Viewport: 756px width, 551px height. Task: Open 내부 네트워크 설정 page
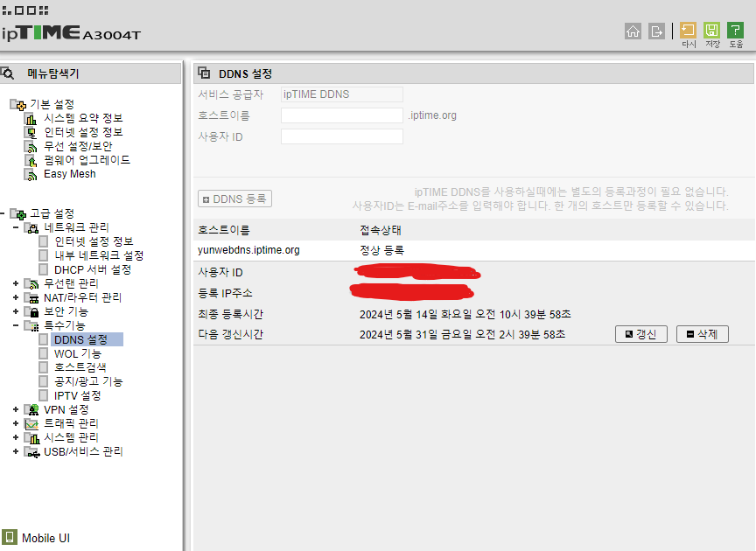tap(99, 255)
